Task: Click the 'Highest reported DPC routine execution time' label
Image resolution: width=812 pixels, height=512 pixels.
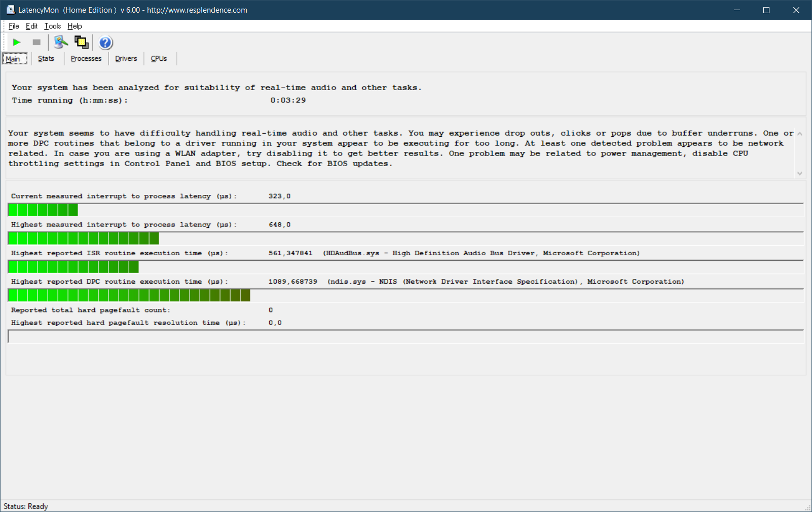Action: pos(120,281)
